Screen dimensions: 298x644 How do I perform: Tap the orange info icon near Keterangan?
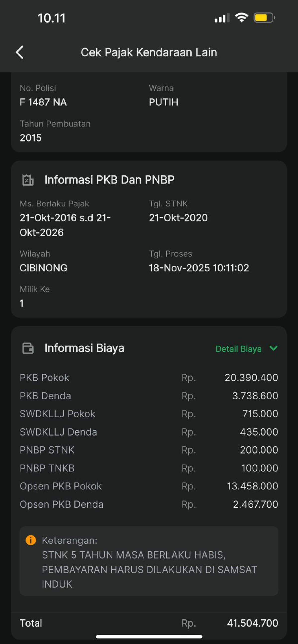tap(31, 540)
